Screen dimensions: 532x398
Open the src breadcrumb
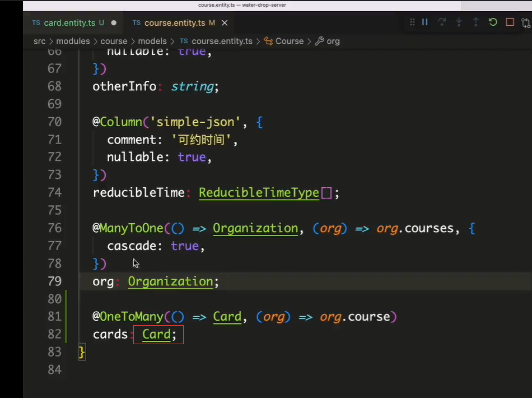click(39, 41)
